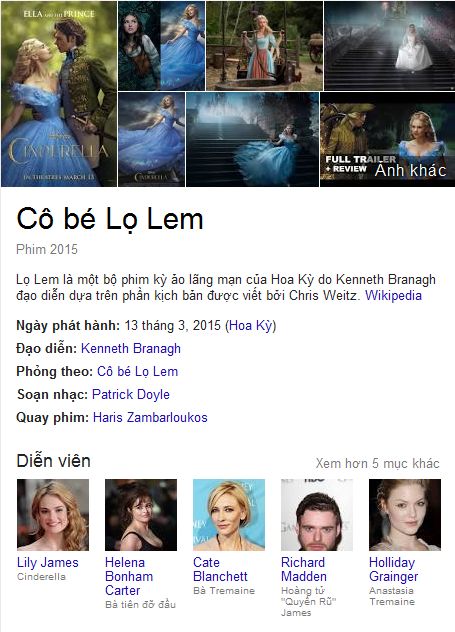Screen dimensions: 455x632
Task: Expand cast with Xem hơn 5 mục khác
Action: point(377,463)
